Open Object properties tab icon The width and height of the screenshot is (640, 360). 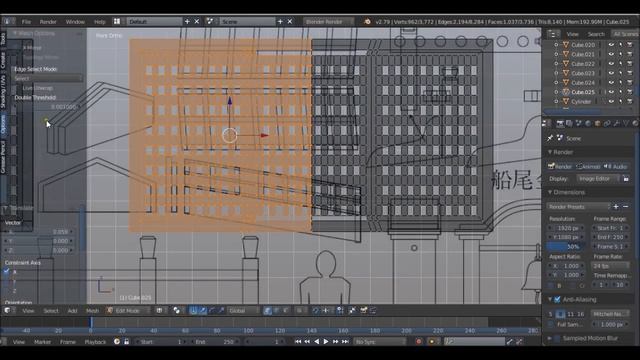tap(598, 123)
